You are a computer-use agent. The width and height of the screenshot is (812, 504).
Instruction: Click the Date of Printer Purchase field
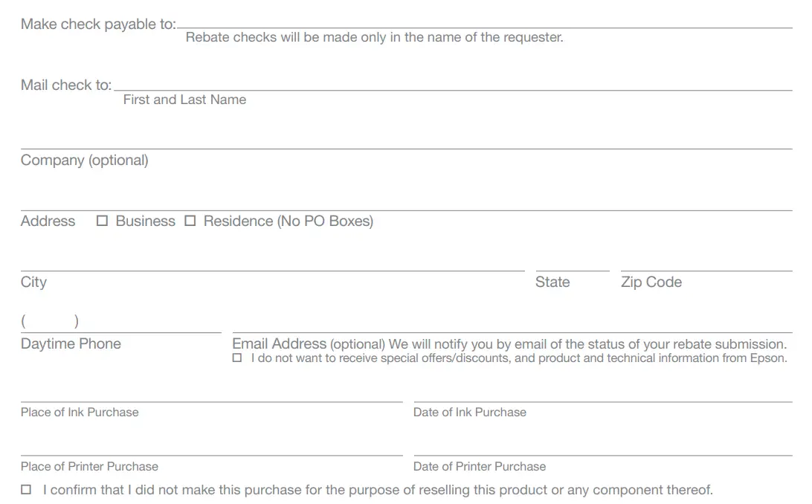[x=603, y=448]
